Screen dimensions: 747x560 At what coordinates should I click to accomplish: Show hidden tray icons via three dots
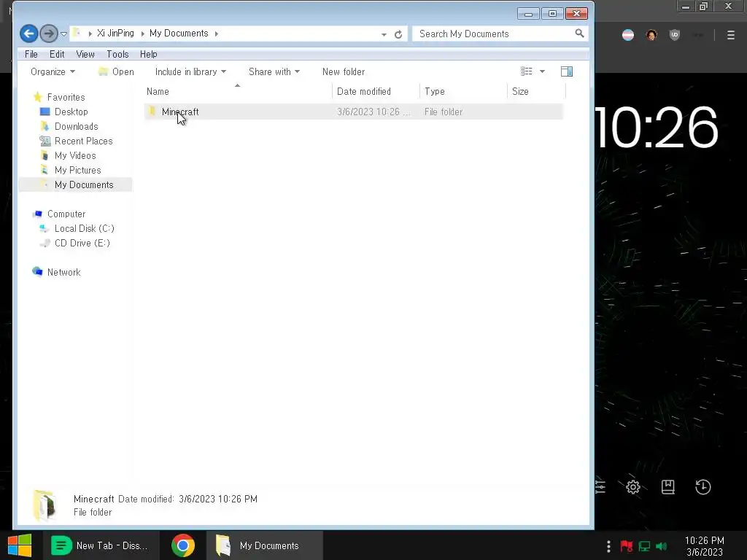point(608,546)
